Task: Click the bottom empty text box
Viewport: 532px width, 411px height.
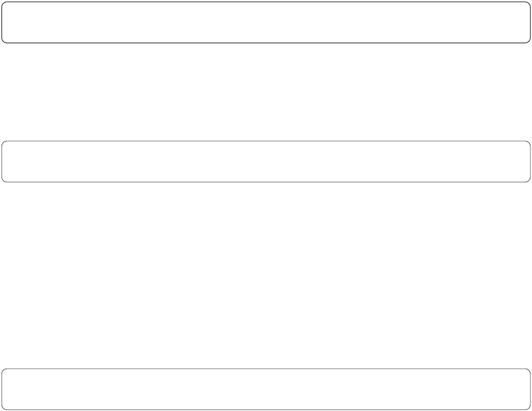Action: point(266,389)
